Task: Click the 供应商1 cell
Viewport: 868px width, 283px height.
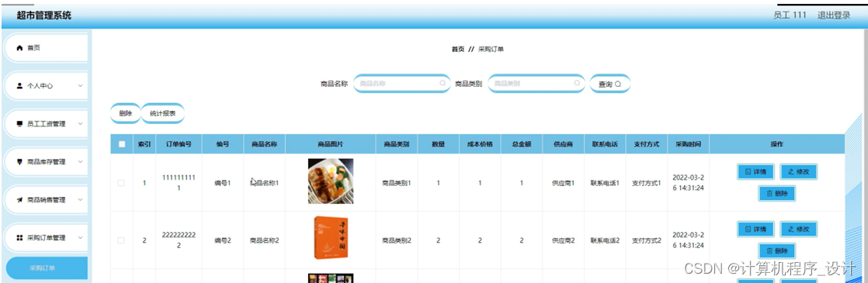Action: tap(563, 183)
